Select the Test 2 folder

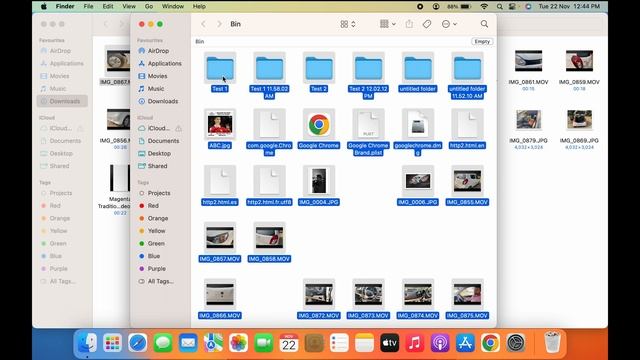(319, 68)
